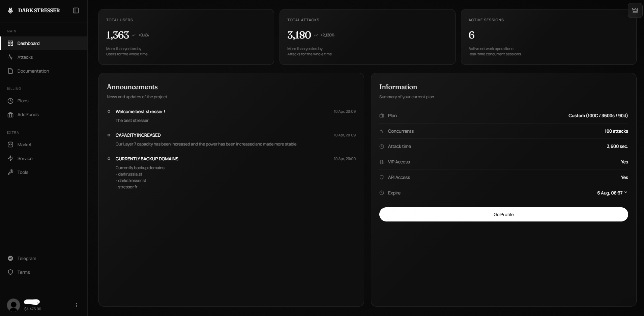
Task: Click the darkrussia.st backup domain text
Action: pyautogui.click(x=130, y=174)
